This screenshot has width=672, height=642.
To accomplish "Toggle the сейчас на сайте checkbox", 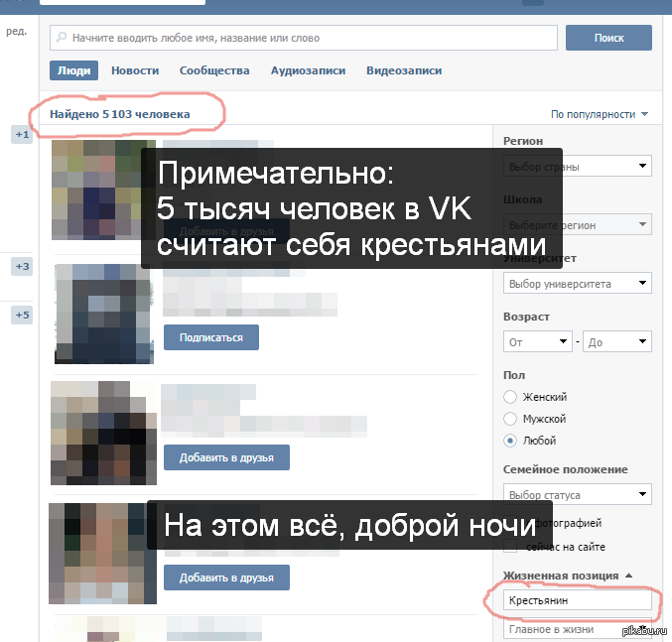I will (x=510, y=547).
